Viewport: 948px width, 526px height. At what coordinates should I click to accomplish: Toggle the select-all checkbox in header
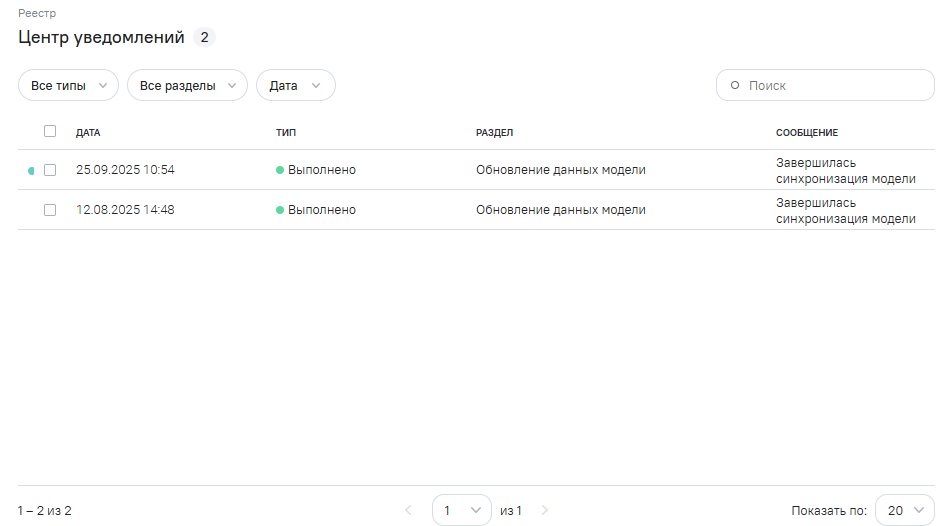[x=50, y=131]
